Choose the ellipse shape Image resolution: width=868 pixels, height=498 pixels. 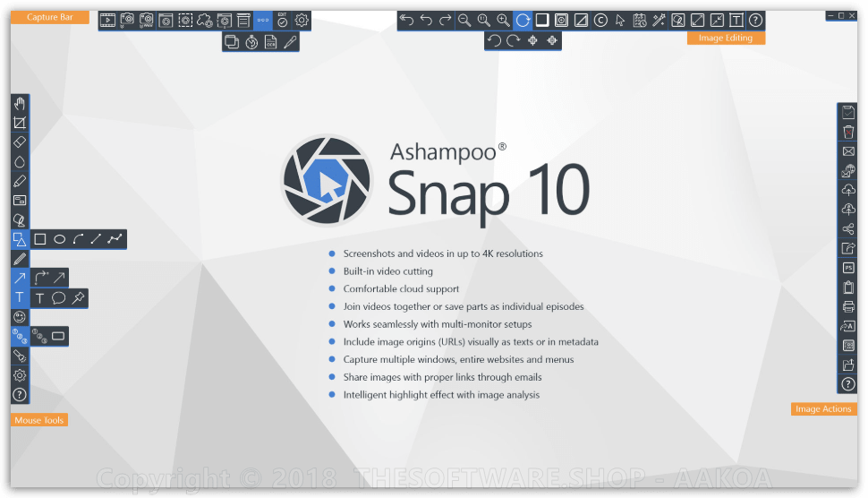(x=59, y=239)
